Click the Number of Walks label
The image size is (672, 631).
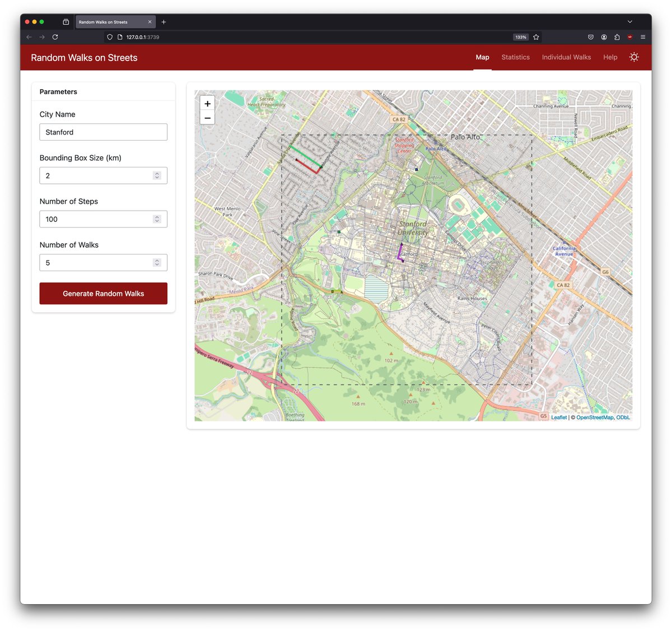point(69,245)
